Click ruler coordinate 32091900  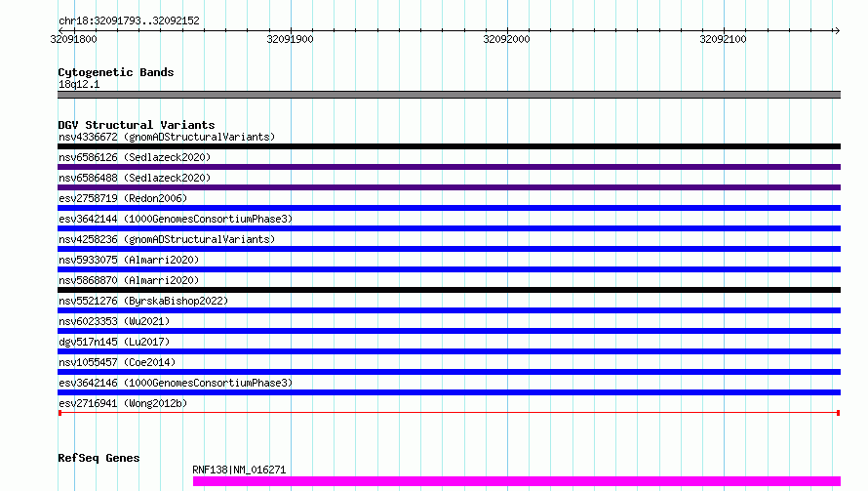(290, 39)
